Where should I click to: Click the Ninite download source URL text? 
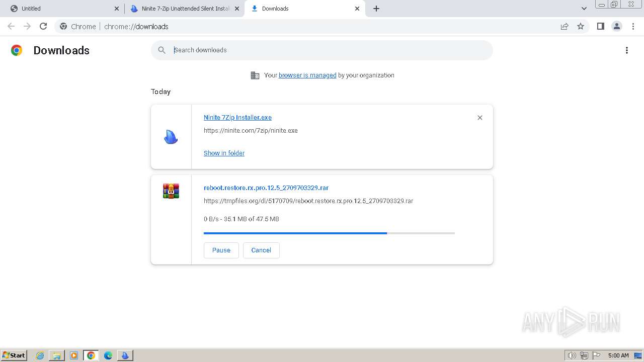(x=251, y=130)
